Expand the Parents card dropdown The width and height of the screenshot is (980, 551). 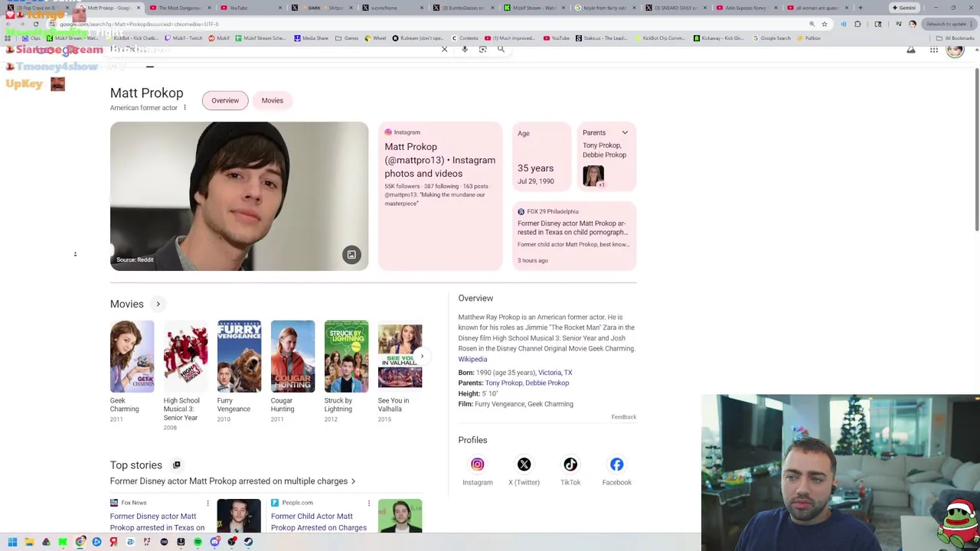pos(625,133)
